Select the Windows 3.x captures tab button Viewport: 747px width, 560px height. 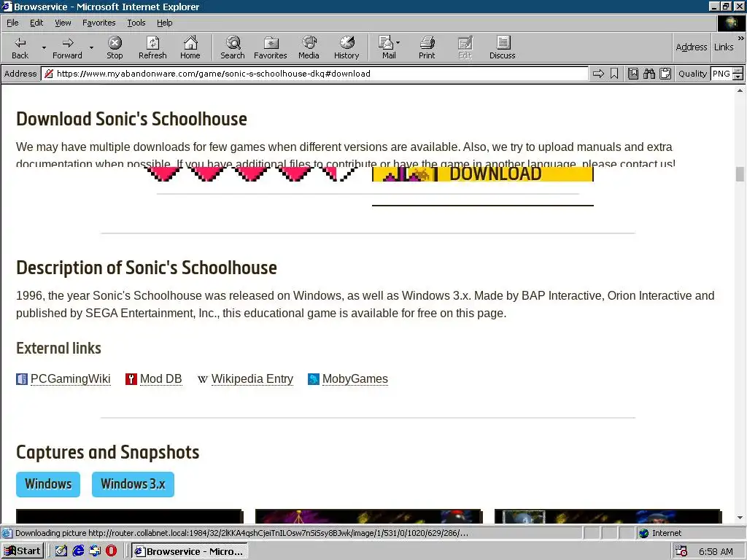pos(133,484)
